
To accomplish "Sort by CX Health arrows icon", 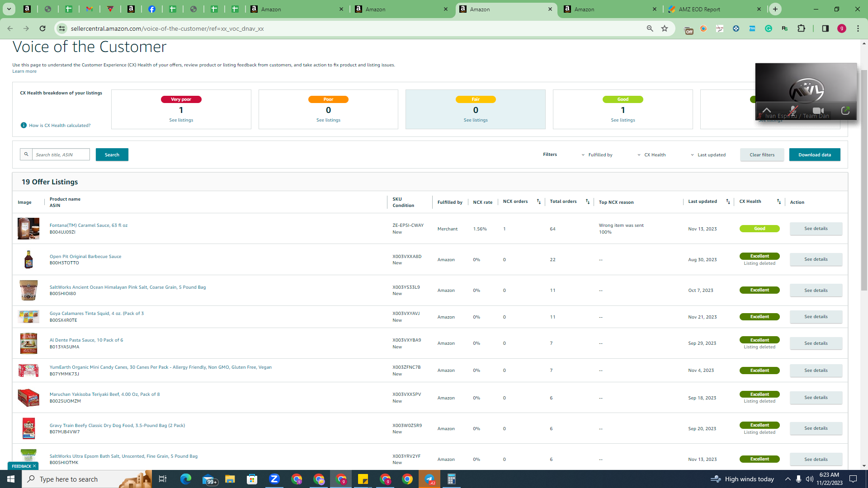I will tap(778, 202).
